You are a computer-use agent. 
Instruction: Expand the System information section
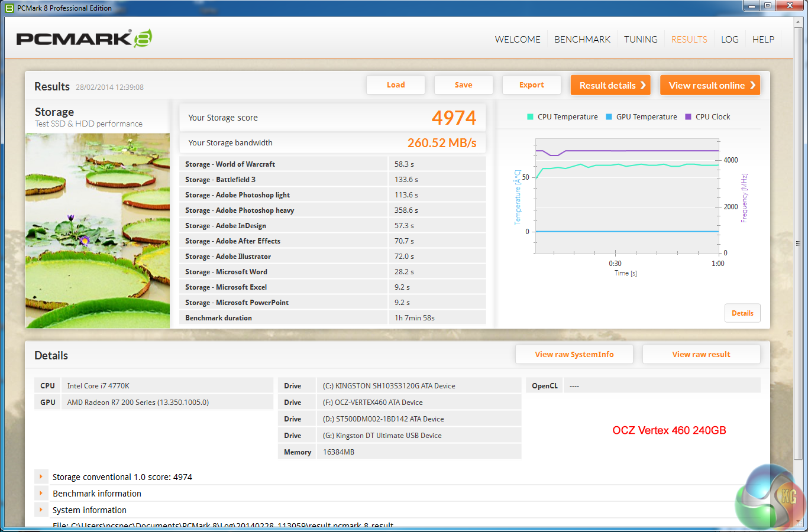41,510
